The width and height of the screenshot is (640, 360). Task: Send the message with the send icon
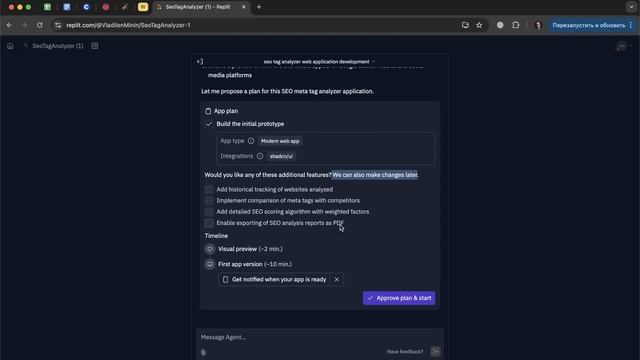click(x=435, y=351)
